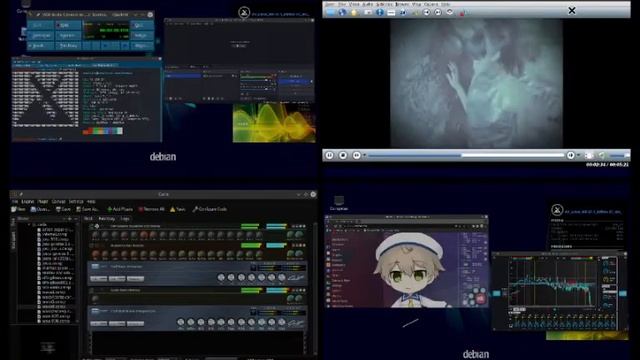Switch to Carla's Patchbay tab
The width and height of the screenshot is (640, 360).
pos(107,219)
